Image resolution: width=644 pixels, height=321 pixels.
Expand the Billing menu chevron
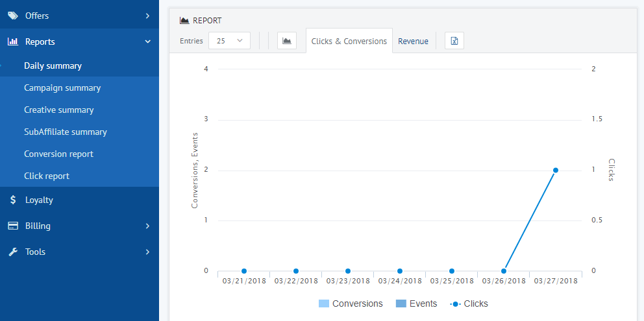147,226
